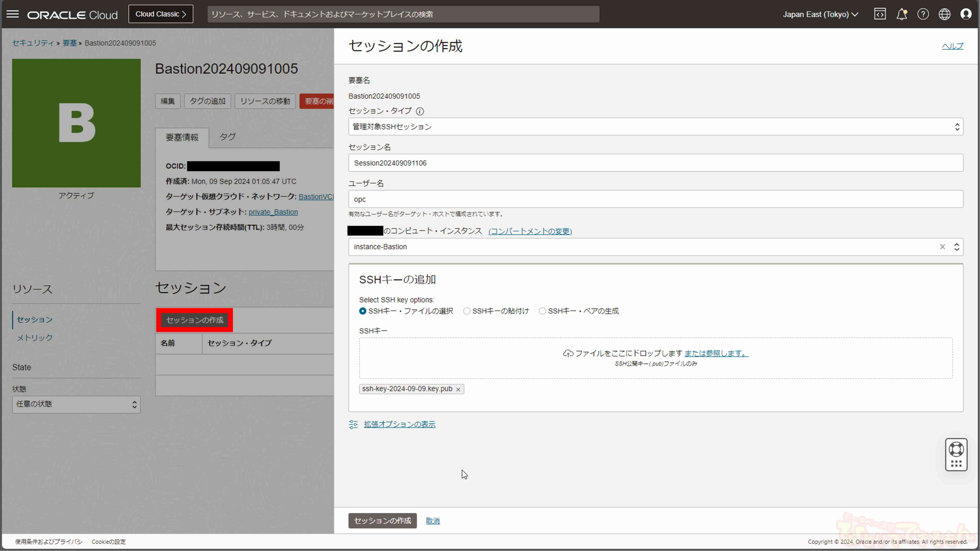
Task: Switch to the タグ tab
Action: point(227,137)
